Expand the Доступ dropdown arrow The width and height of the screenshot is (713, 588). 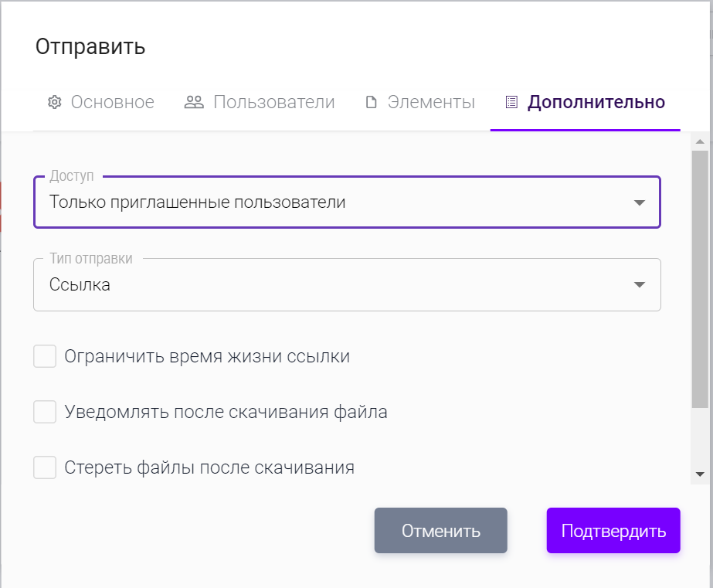639,203
